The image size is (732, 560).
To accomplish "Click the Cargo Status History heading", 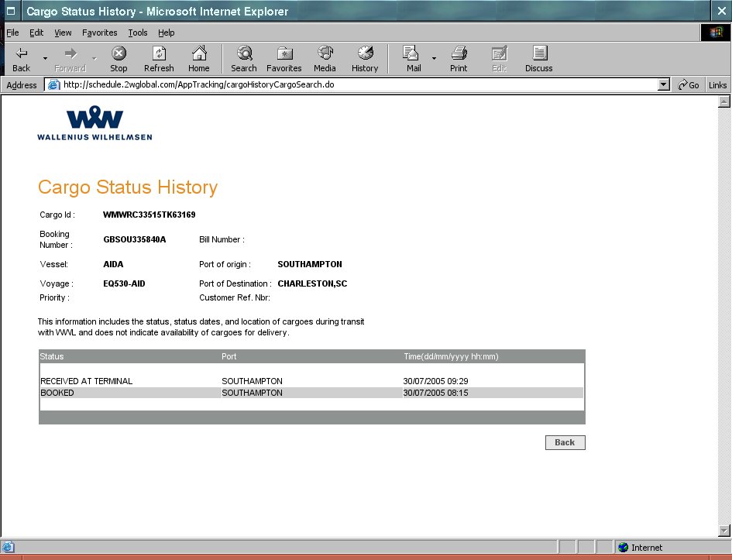I will pyautogui.click(x=128, y=187).
